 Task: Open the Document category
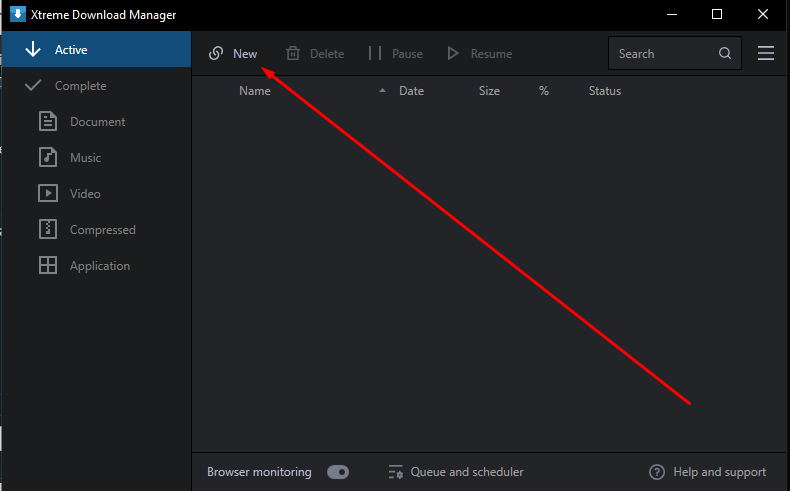tap(98, 122)
